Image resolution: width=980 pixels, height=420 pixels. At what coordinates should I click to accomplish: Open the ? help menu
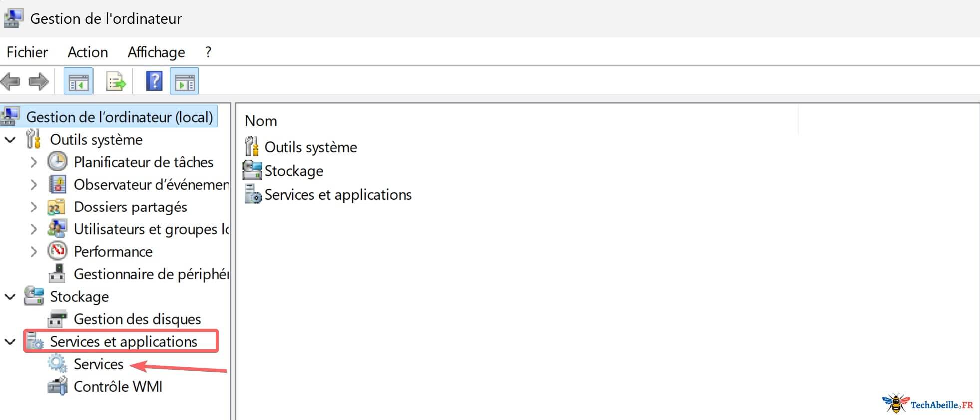208,52
